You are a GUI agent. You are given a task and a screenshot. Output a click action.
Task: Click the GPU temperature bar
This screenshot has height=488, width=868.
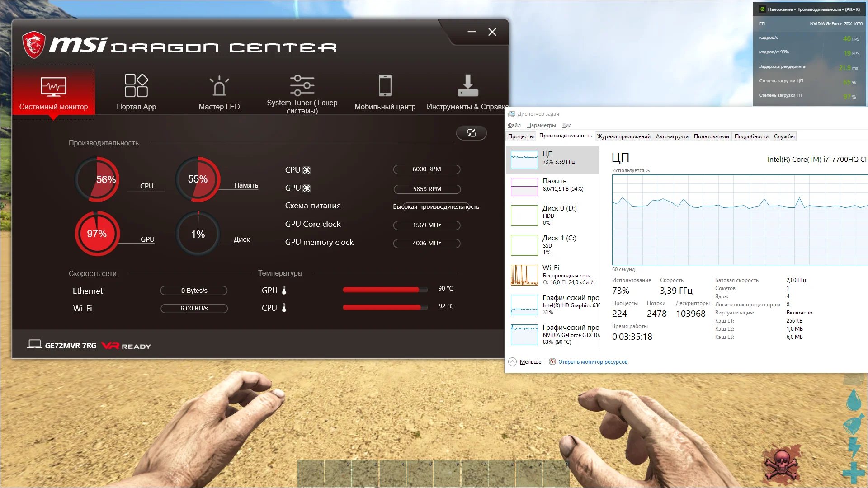385,290
